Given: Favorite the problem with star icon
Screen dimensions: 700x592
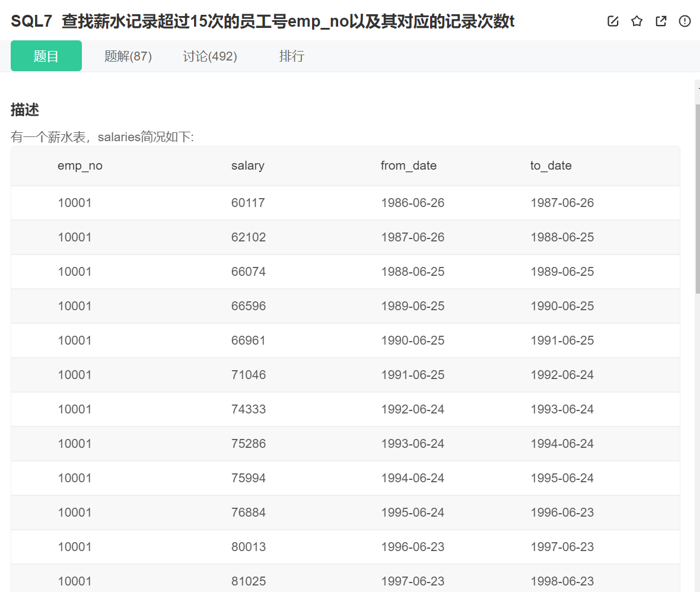Looking at the screenshot, I should pyautogui.click(x=637, y=21).
